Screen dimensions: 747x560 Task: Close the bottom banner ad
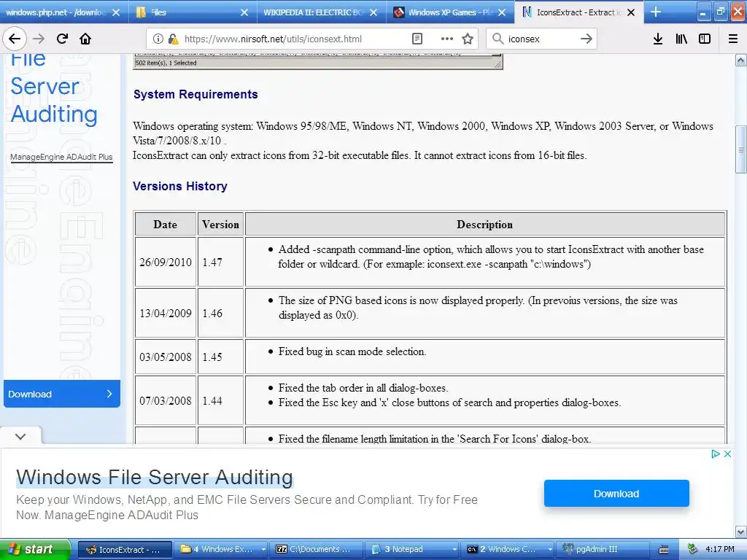pos(727,454)
